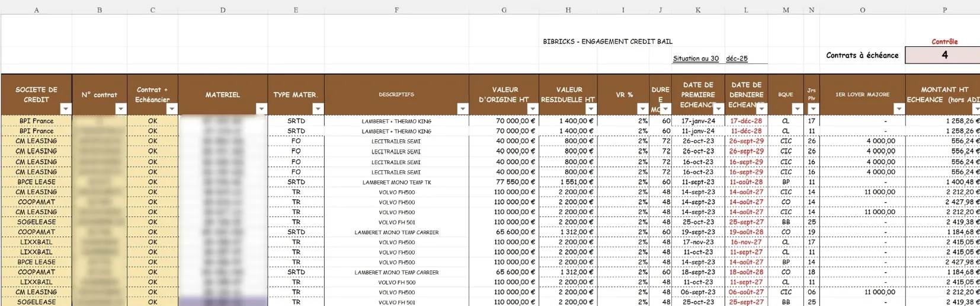Screen dimensions: 980x306
Task: Open the DATE DE DERNIERE ECHEANCE filter dropdown
Action: tap(762, 109)
